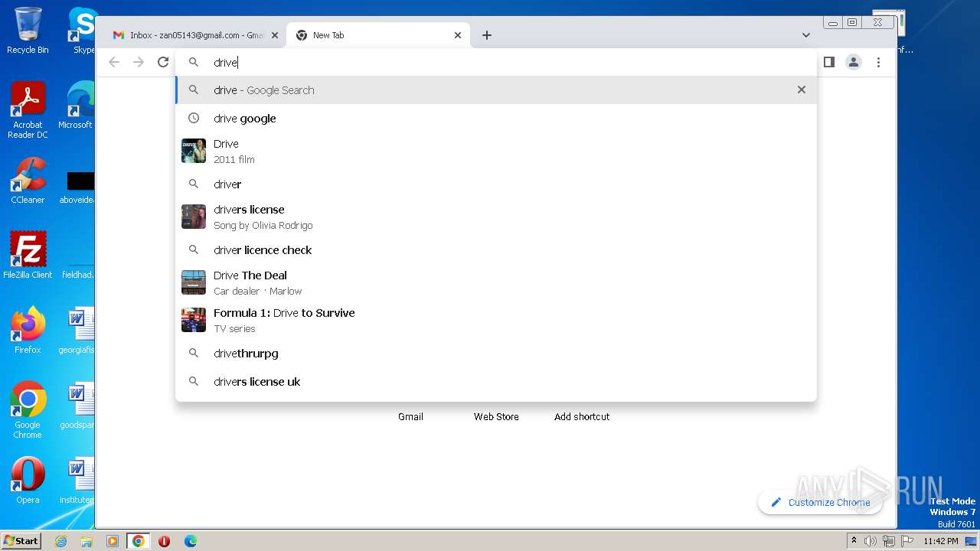Viewport: 980px width, 551px height.
Task: Select 'Formula 1: Drive to Survive' suggestion
Action: click(496, 321)
